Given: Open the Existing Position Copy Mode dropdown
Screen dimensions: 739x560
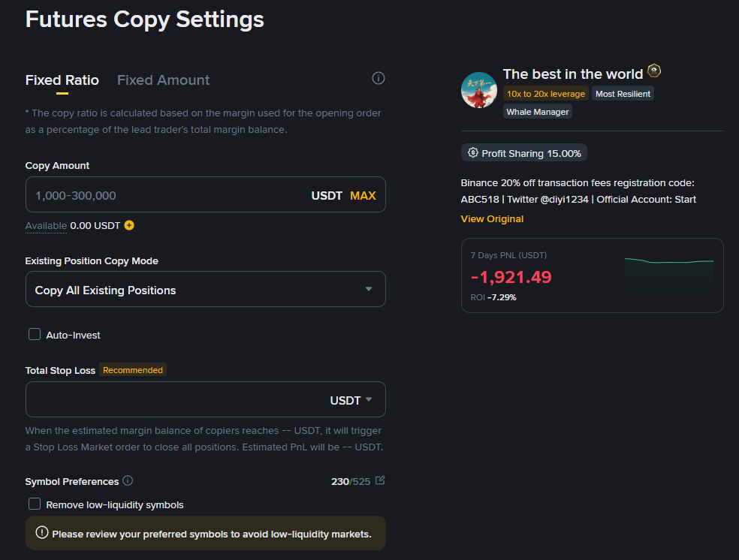Looking at the screenshot, I should [x=205, y=289].
